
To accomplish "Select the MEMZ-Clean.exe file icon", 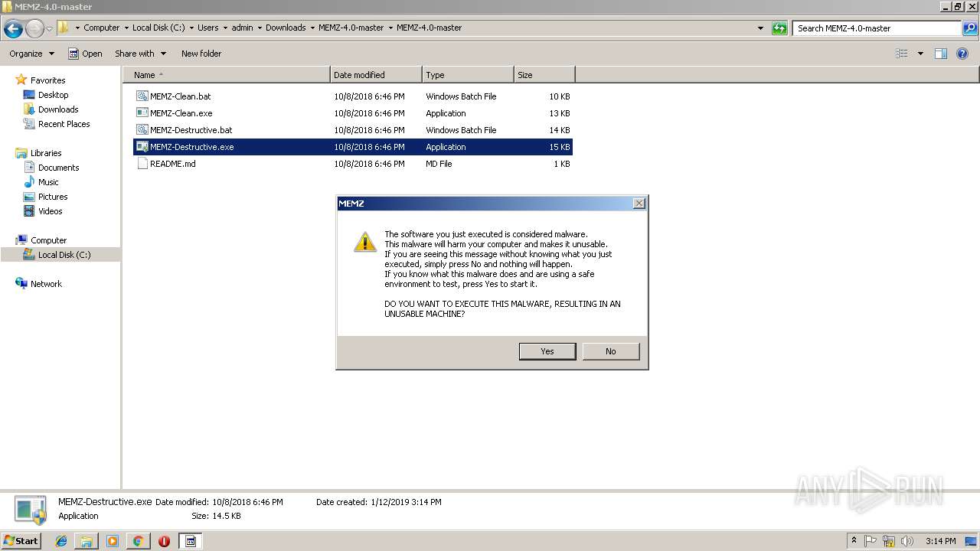I will [142, 113].
